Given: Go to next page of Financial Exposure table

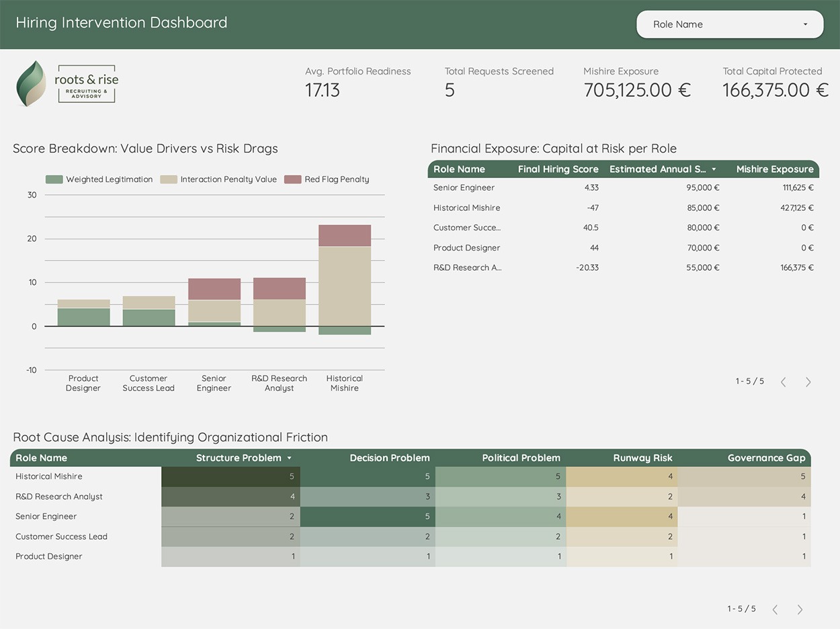Looking at the screenshot, I should 808,382.
